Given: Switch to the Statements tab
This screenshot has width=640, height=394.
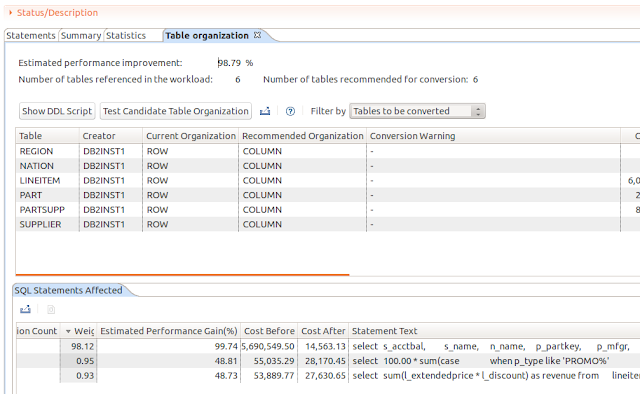Looking at the screenshot, I should coord(31,36).
